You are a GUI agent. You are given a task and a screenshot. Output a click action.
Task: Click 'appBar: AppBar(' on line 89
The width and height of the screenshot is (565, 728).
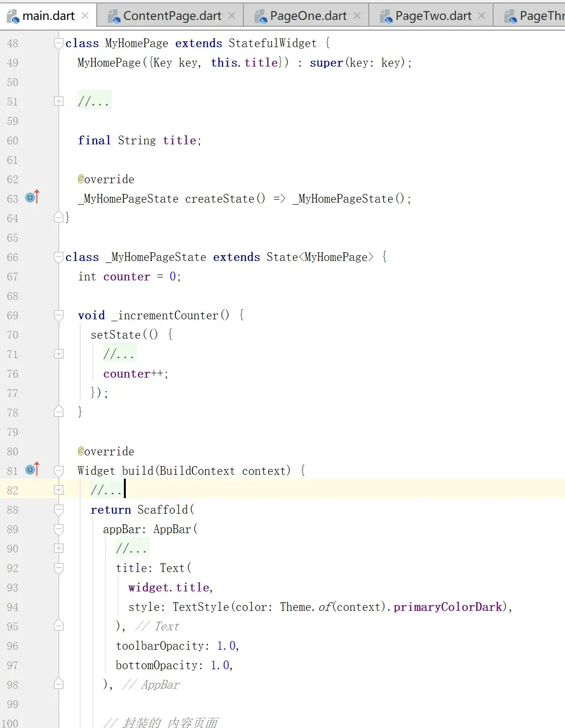click(151, 529)
